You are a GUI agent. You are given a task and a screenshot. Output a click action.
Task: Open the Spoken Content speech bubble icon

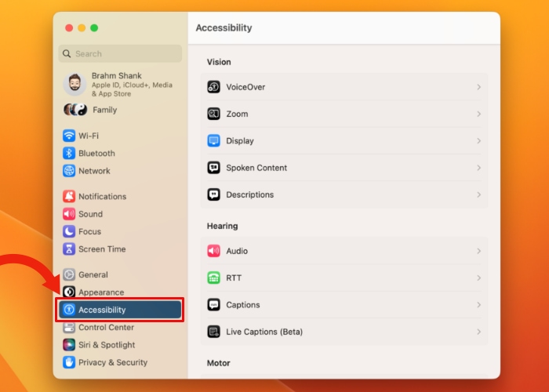coord(213,168)
